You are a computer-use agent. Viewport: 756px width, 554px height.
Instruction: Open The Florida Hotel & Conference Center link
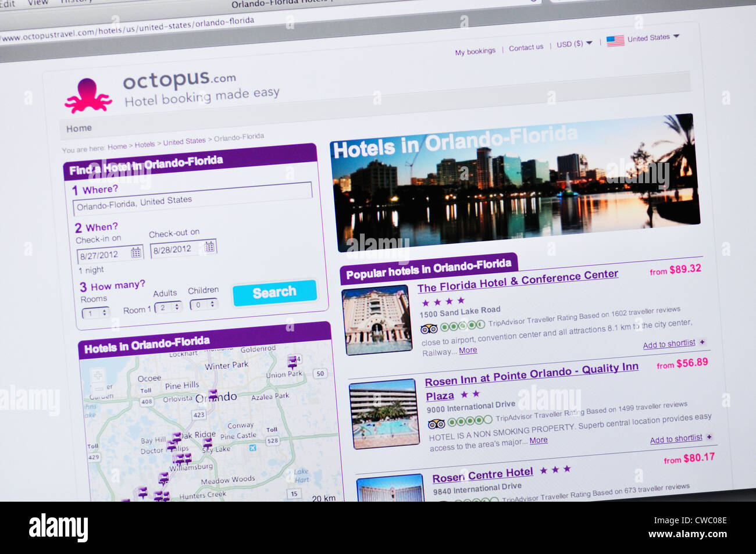click(x=518, y=280)
